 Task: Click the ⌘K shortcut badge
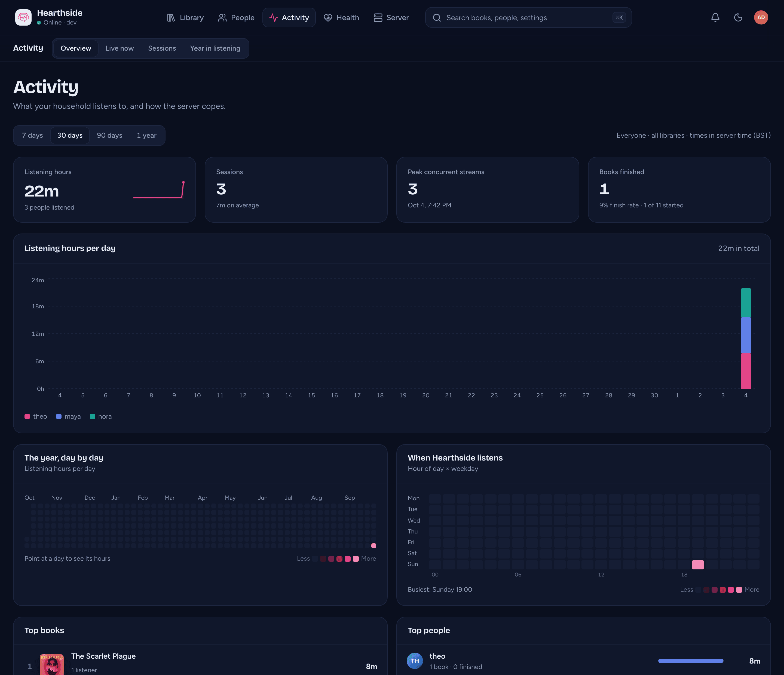[x=619, y=17]
